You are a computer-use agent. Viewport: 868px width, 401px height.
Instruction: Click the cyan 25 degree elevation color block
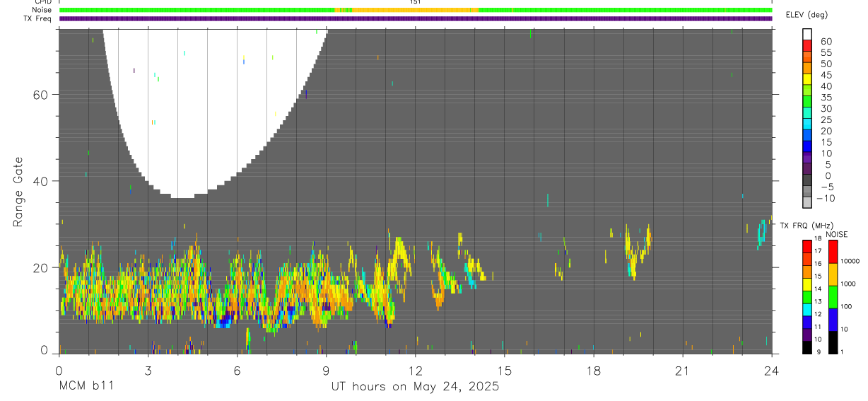point(807,124)
